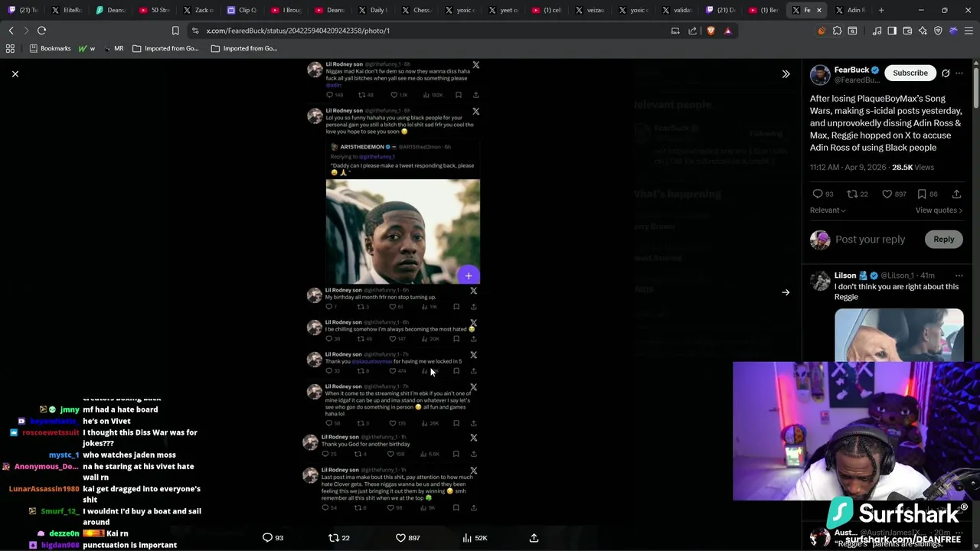Switch to the '50 Str' YouTube tab
980x551 pixels.
[155, 10]
